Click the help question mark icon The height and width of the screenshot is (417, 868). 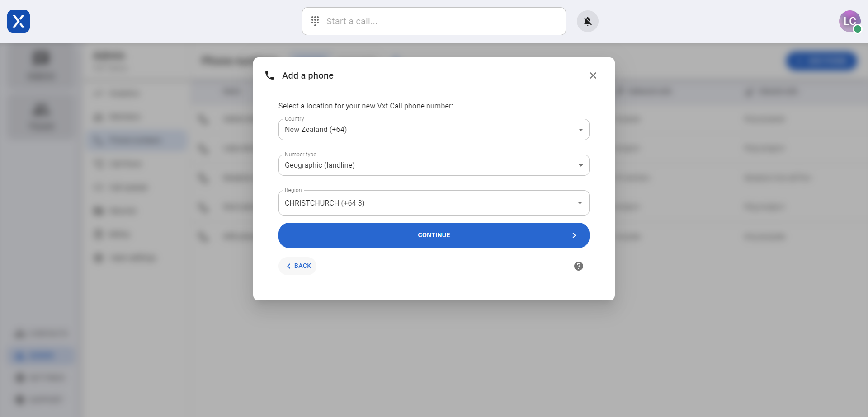[579, 266]
